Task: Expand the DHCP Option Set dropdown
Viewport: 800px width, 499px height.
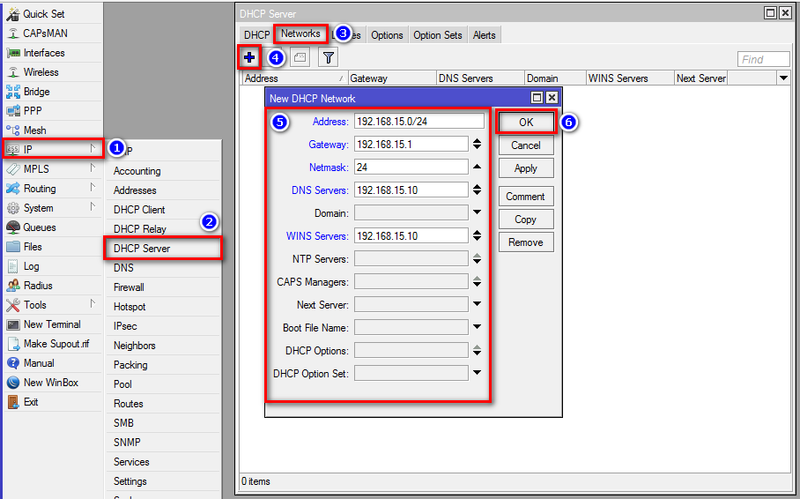Action: [x=476, y=373]
